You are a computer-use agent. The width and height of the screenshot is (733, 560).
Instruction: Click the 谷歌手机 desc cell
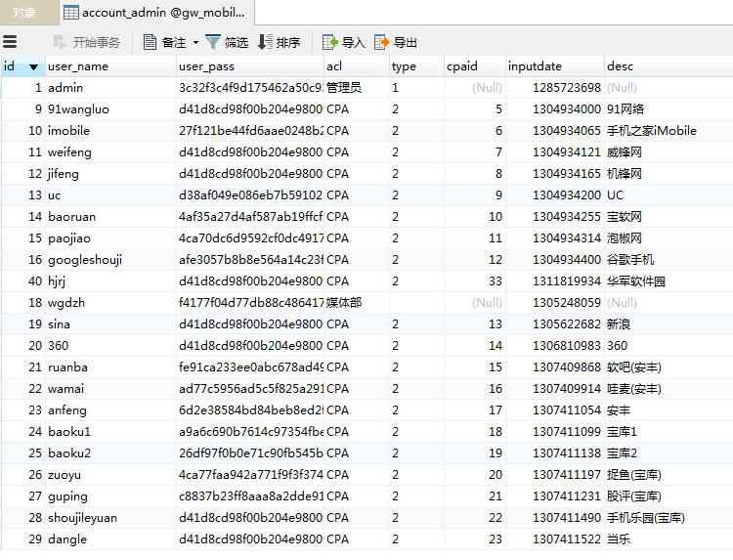pyautogui.click(x=668, y=259)
